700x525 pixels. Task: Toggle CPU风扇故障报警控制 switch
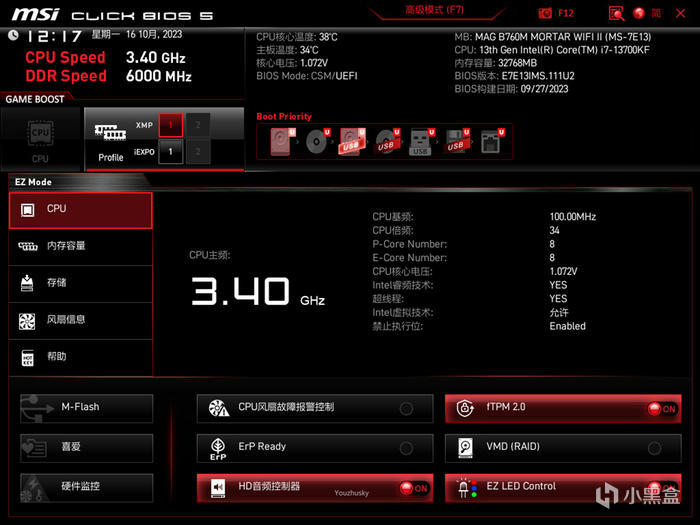point(406,408)
